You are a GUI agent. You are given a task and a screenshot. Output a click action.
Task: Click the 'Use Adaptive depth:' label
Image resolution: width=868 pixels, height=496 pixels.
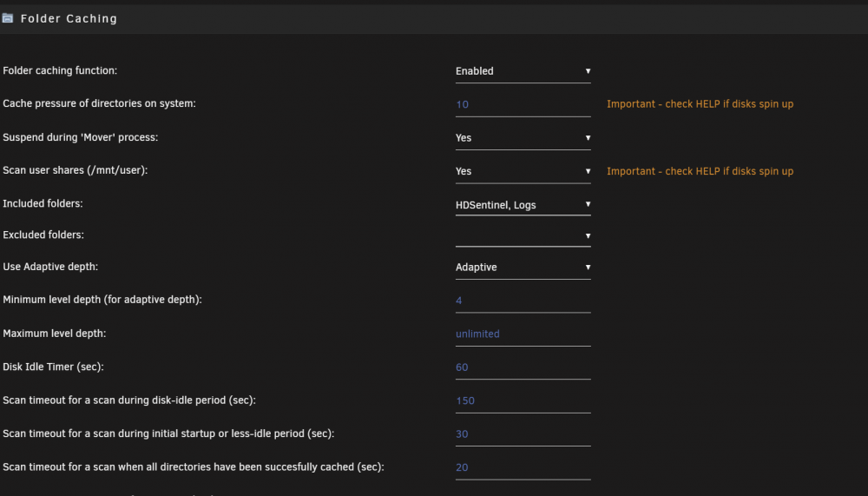coord(50,267)
